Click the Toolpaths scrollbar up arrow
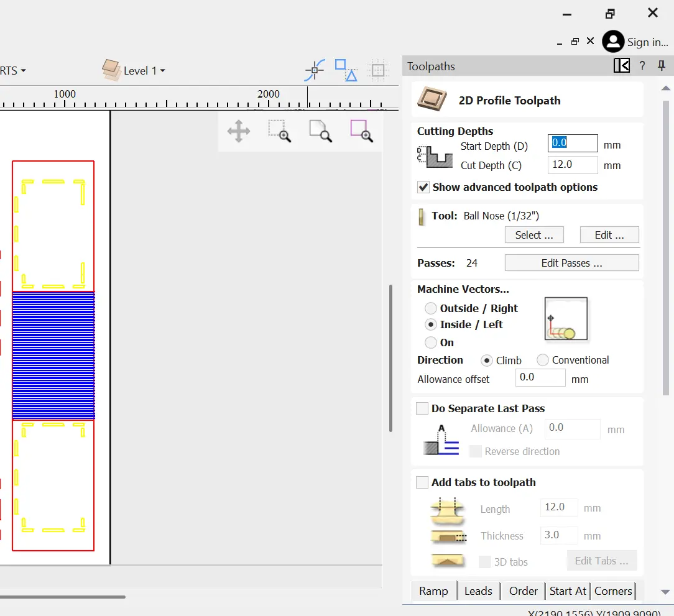The height and width of the screenshot is (616, 674). pyautogui.click(x=665, y=88)
